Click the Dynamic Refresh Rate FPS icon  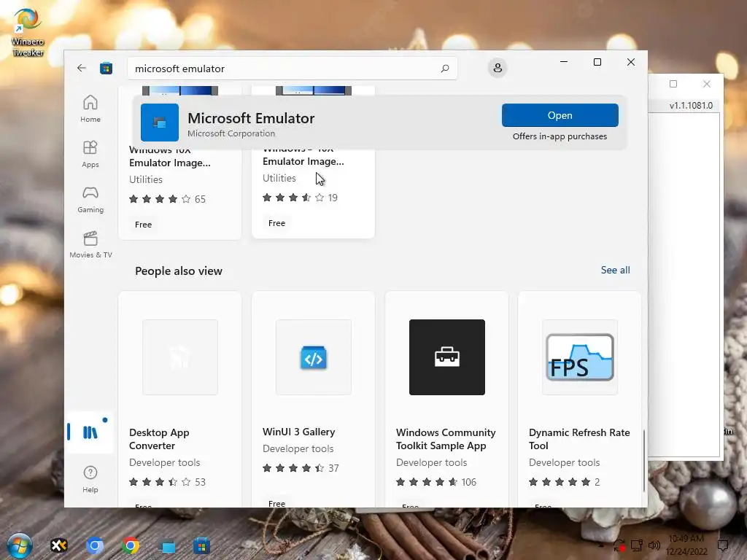580,357
